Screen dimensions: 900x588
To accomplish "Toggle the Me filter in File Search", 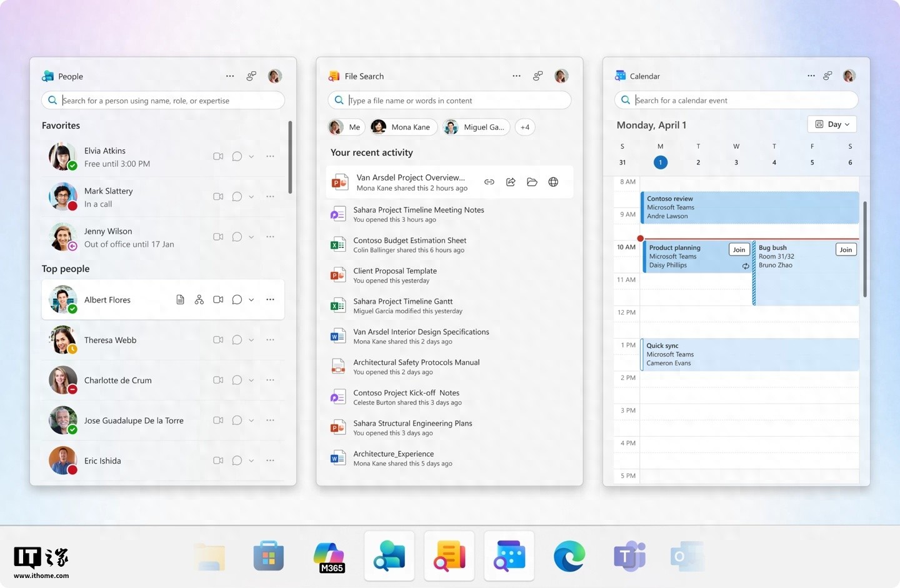I will point(345,127).
